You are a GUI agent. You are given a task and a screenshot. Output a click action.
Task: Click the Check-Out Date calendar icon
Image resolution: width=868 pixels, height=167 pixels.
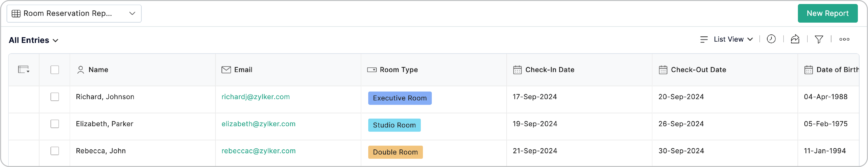(x=663, y=70)
